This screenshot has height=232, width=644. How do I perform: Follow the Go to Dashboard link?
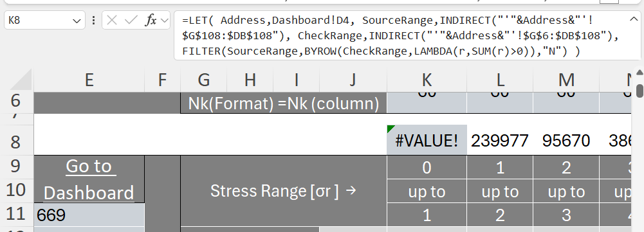pos(89,179)
